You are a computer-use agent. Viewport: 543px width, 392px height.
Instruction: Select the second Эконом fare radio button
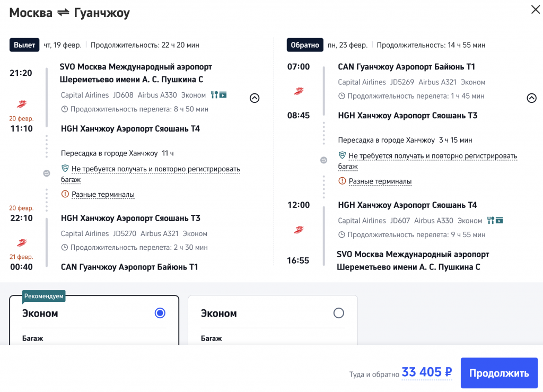[x=338, y=313]
